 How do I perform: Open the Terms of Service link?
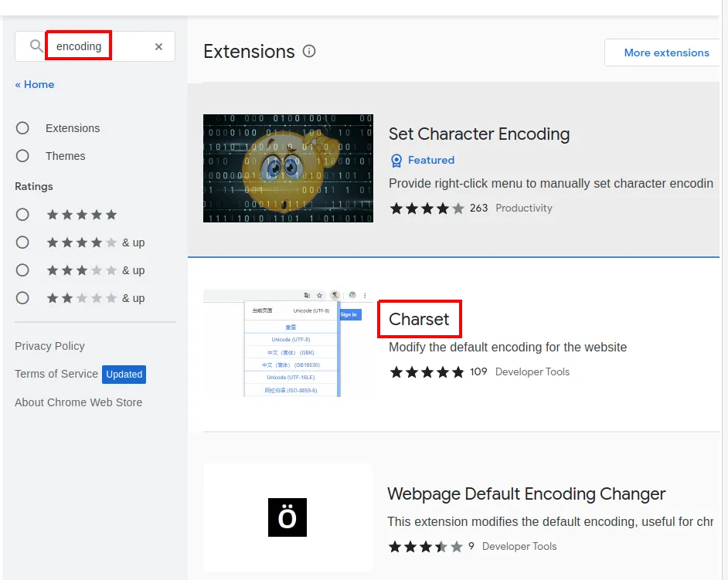point(56,374)
